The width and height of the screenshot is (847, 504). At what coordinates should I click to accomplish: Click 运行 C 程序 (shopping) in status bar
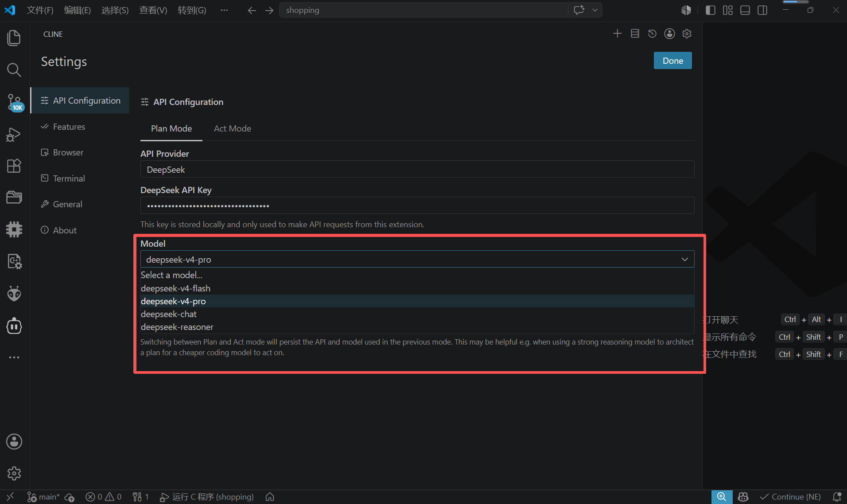[x=207, y=497]
